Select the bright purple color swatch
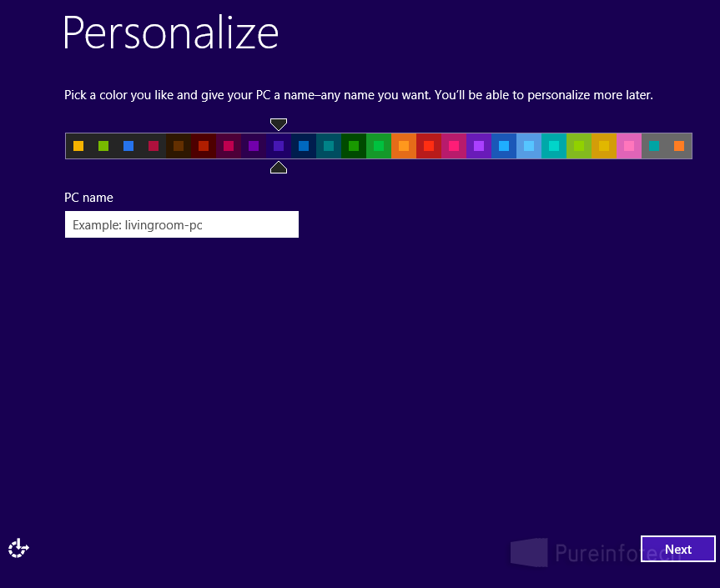Viewport: 720px width, 588px height. (x=479, y=145)
